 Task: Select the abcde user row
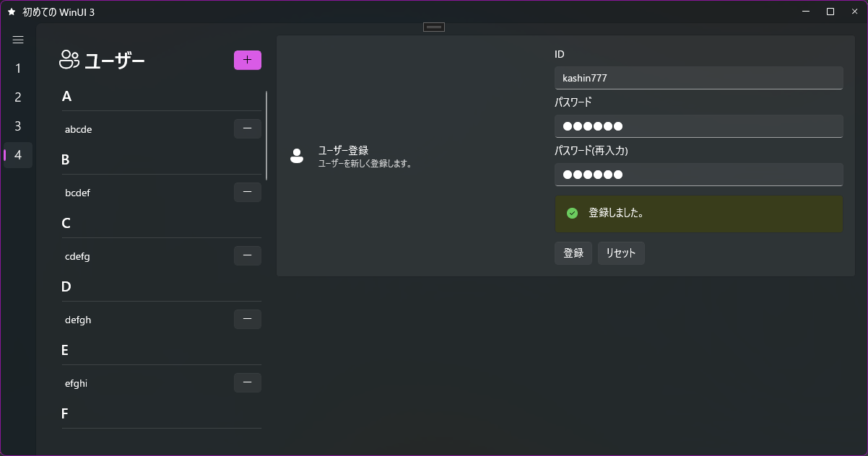(x=162, y=129)
